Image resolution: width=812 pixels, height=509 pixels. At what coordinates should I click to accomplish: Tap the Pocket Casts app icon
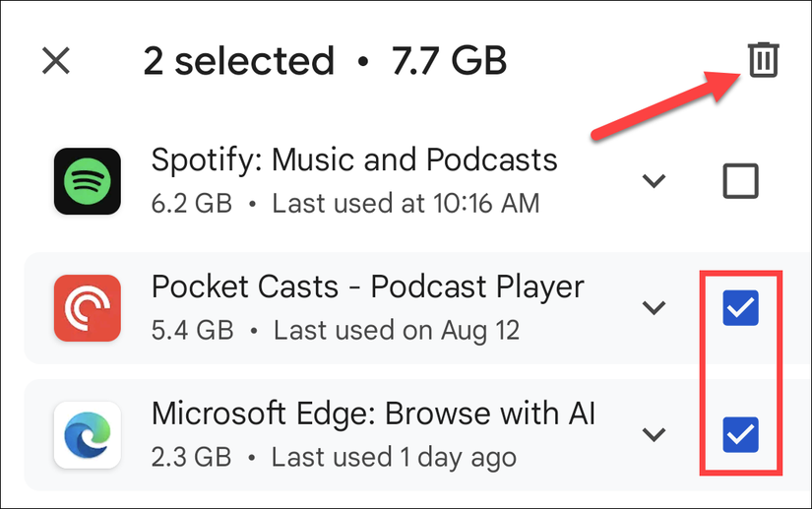click(x=88, y=308)
